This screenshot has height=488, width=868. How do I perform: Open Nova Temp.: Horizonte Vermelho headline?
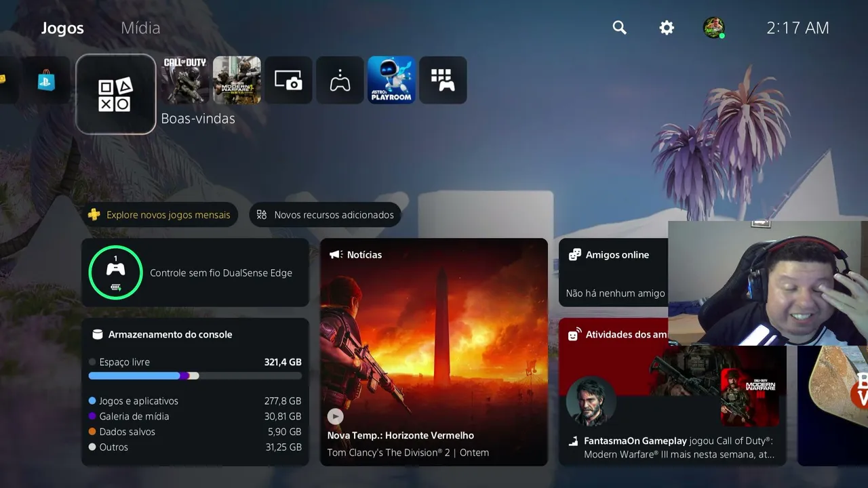[x=401, y=435]
